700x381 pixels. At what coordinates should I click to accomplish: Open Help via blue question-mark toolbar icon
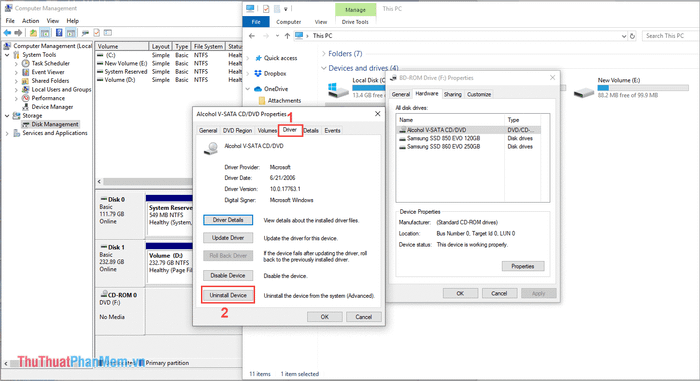tap(59, 33)
